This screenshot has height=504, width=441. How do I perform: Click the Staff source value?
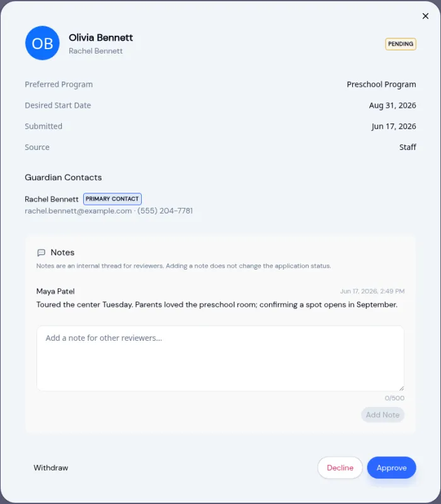408,147
